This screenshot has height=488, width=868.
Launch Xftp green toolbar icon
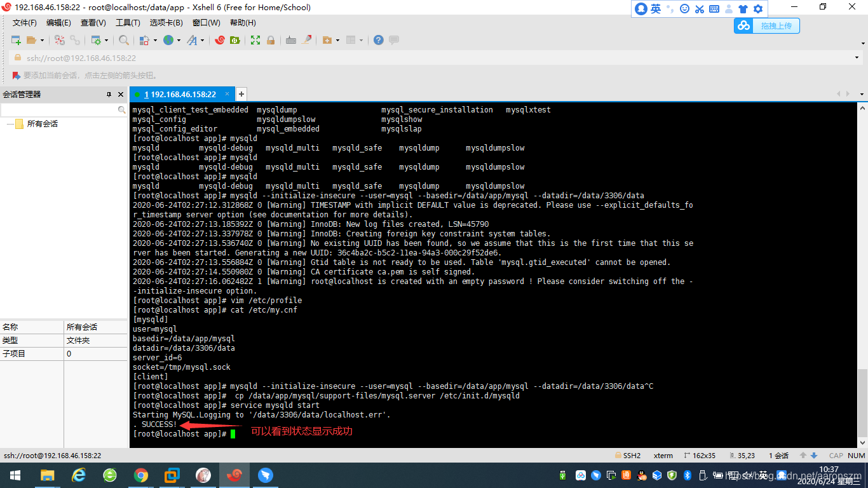click(235, 40)
